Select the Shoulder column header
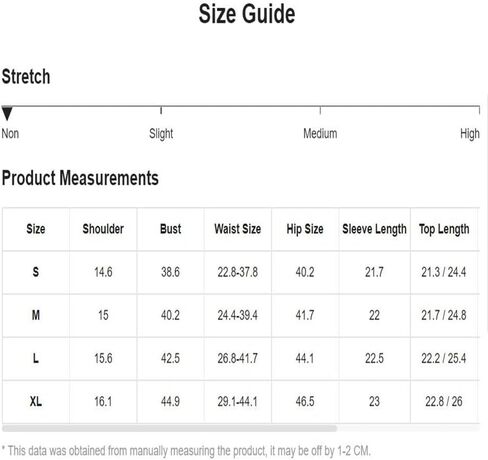 103,229
